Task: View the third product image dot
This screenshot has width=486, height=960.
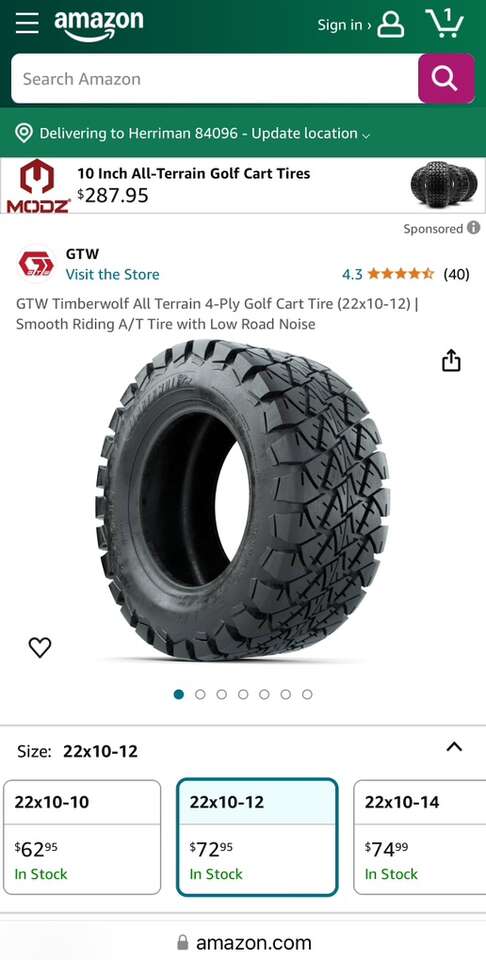Action: pyautogui.click(x=222, y=694)
